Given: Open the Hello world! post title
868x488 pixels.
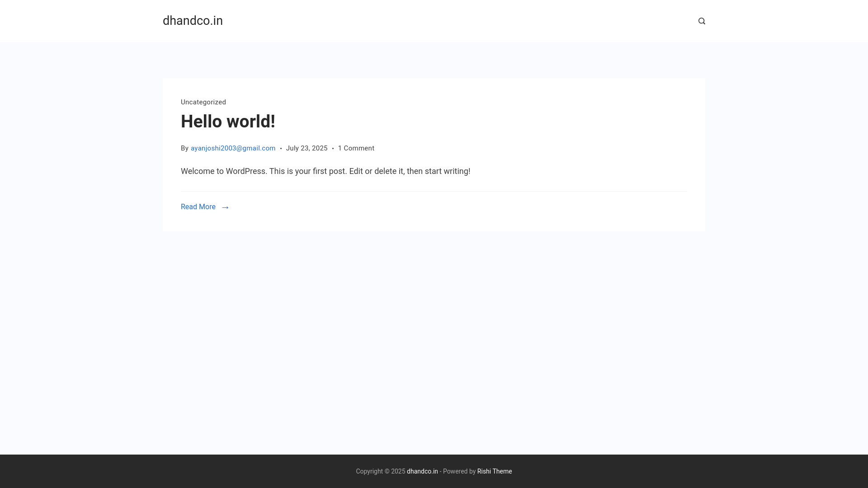Looking at the screenshot, I should point(228,122).
